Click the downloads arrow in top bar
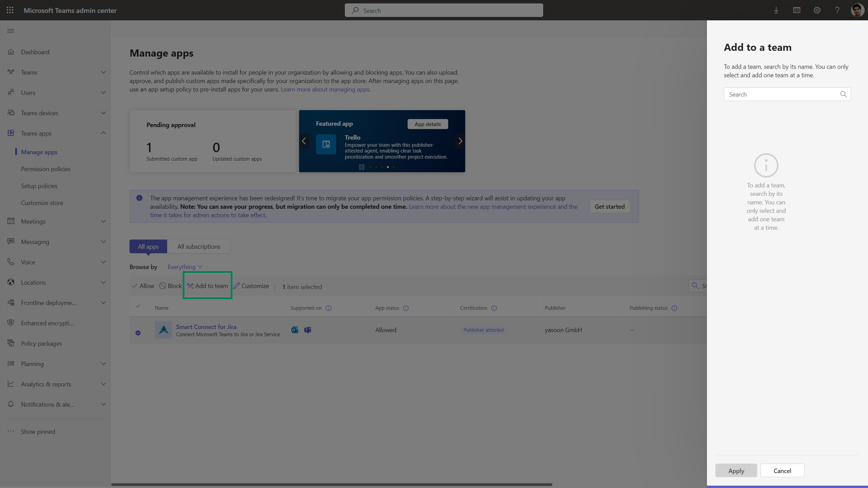The width and height of the screenshot is (868, 488). tap(776, 10)
